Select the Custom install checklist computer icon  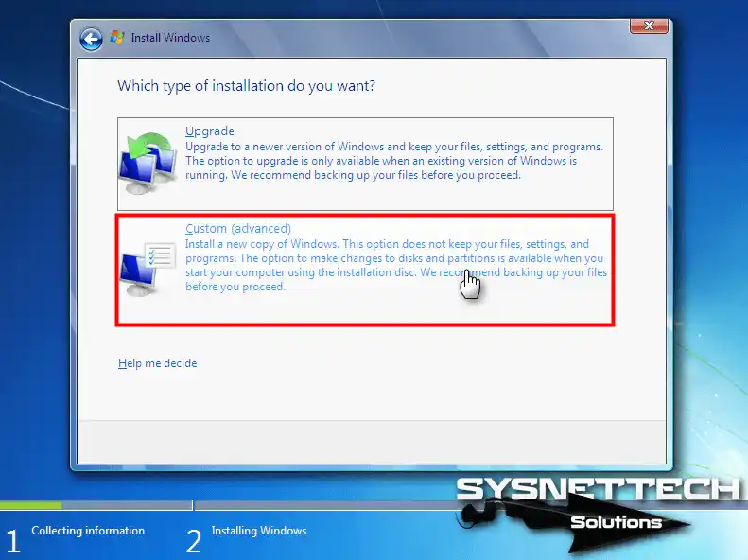click(148, 268)
